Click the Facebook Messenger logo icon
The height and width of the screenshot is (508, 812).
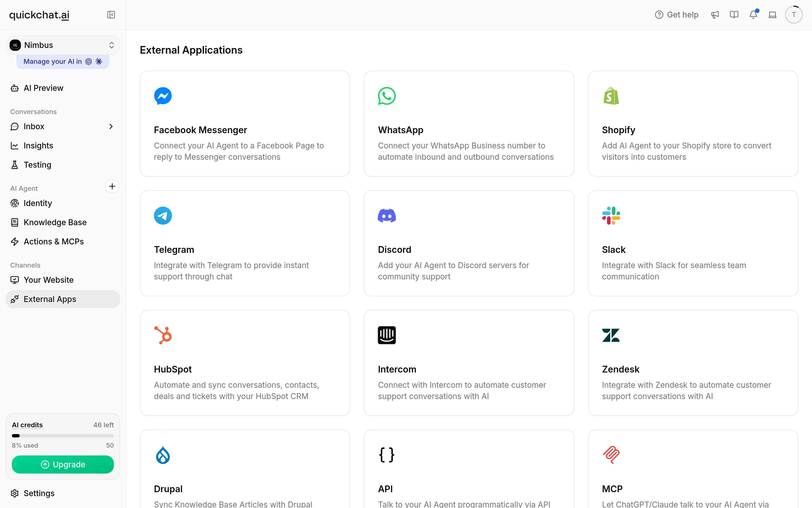point(163,96)
